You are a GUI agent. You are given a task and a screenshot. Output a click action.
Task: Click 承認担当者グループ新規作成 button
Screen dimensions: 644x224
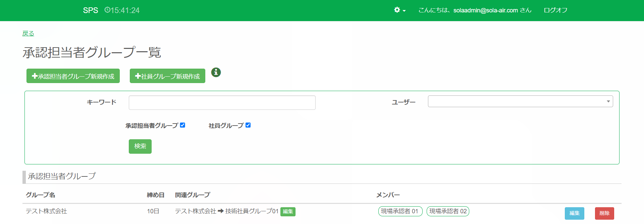tap(73, 76)
